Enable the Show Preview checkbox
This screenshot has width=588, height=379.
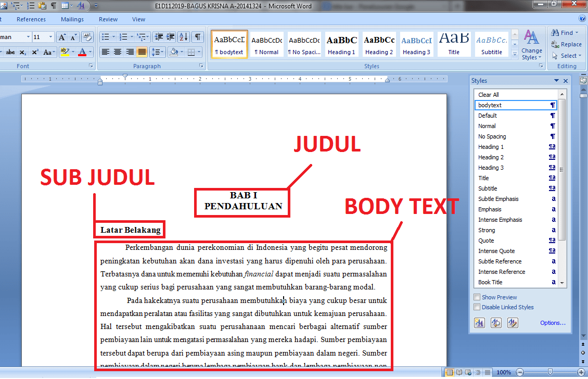point(477,297)
